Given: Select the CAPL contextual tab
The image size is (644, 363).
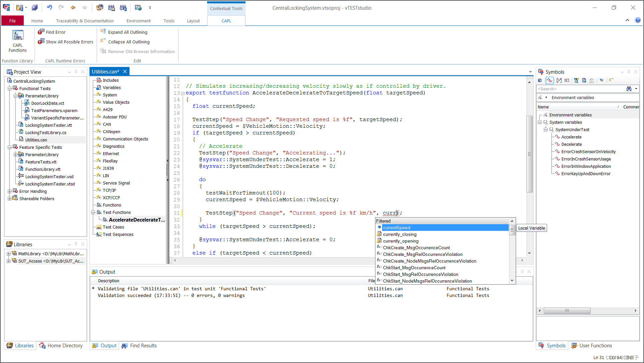Looking at the screenshot, I should (226, 21).
